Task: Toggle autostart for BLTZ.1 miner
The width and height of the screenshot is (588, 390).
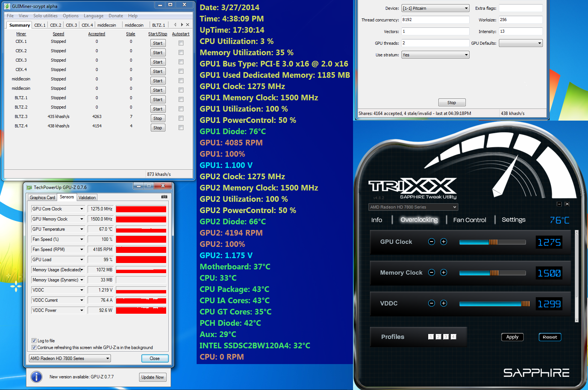Action: (181, 99)
